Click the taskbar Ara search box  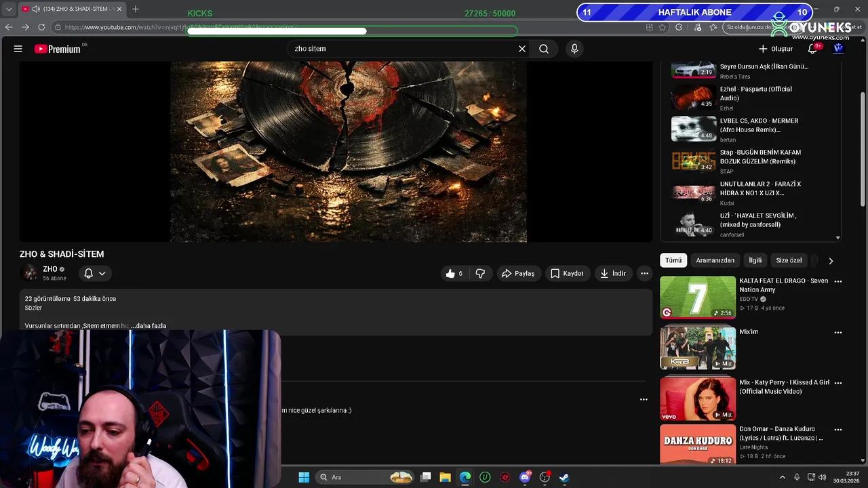[366, 477]
